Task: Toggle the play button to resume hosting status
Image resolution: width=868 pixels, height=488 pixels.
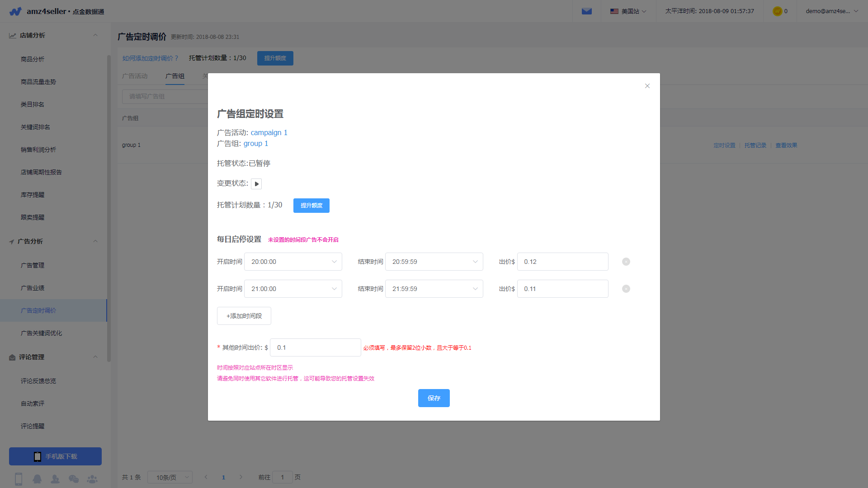Action: click(x=256, y=183)
